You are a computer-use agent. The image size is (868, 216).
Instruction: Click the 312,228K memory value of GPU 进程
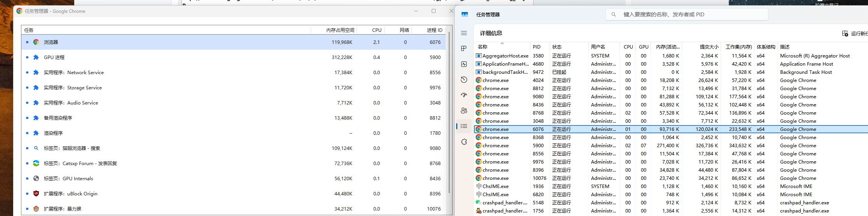(x=342, y=57)
